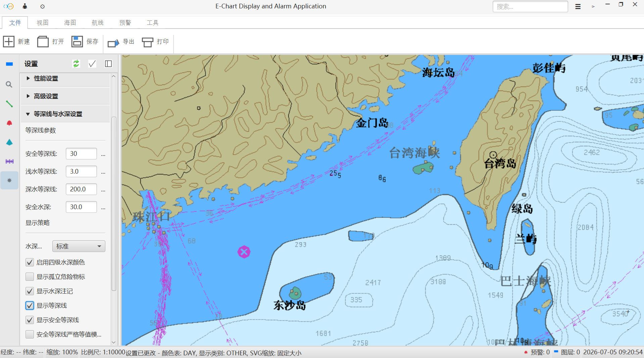
Task: Enable 显示孤立危险物标 checkbox
Action: tap(30, 277)
